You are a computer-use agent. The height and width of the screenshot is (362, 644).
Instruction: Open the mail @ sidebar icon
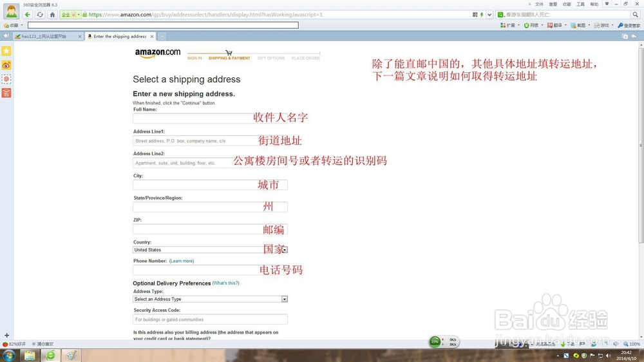(6, 79)
